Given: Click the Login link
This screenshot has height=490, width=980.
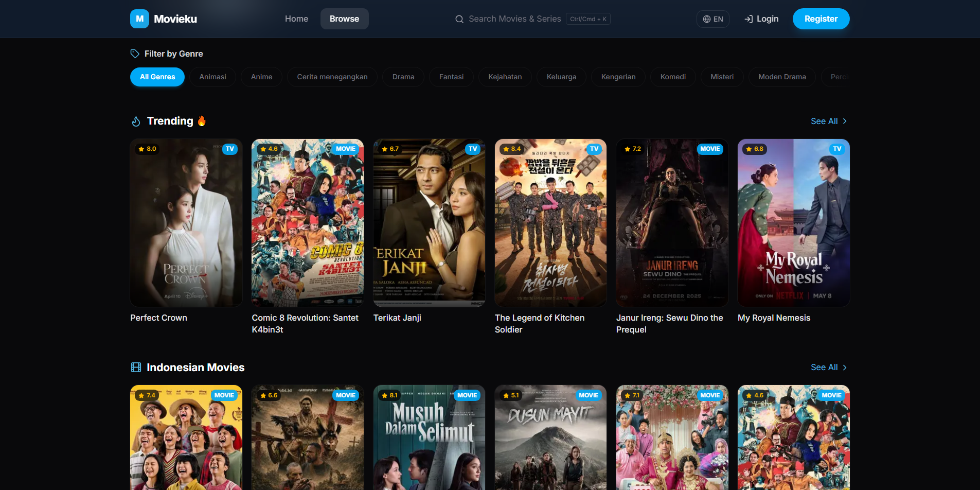Looking at the screenshot, I should [761, 19].
